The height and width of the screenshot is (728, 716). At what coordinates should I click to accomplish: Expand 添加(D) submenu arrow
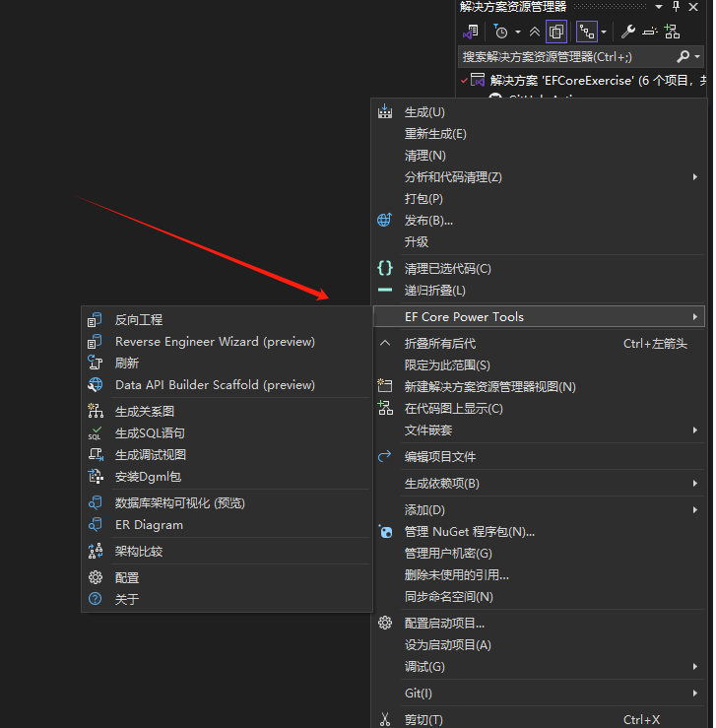click(x=694, y=509)
